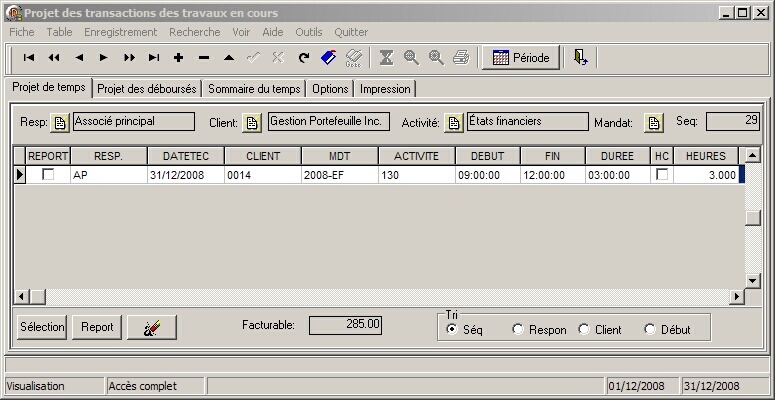Image resolution: width=775 pixels, height=400 pixels.
Task: Toggle the REPORT checkbox in AP row
Action: click(48, 175)
